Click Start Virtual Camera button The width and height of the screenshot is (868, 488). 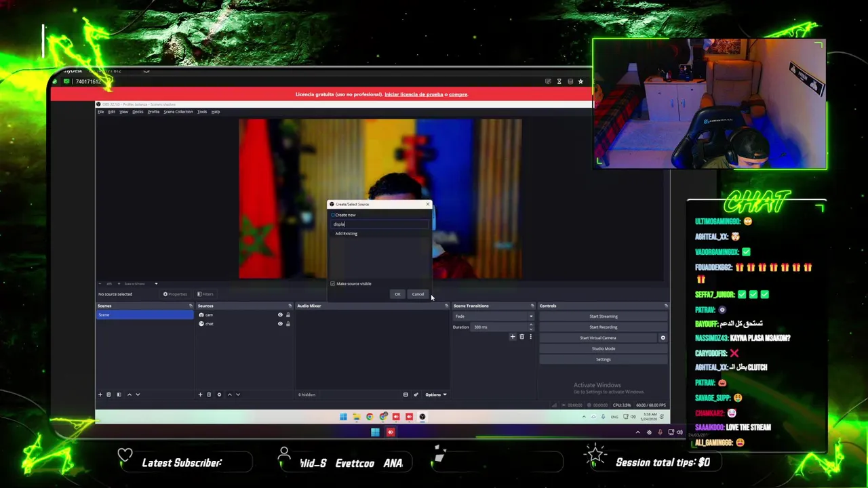598,338
